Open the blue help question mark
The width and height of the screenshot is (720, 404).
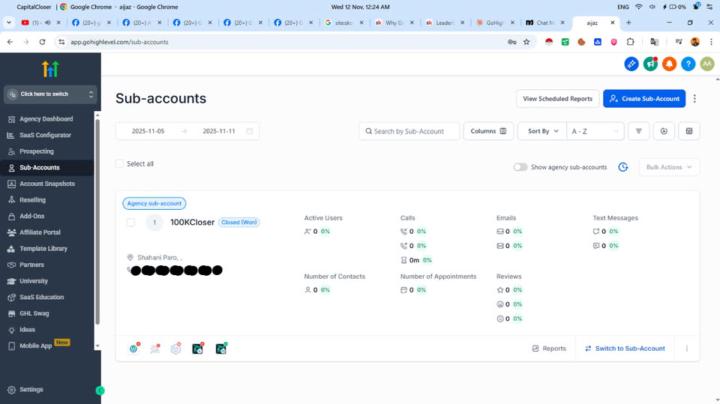click(x=688, y=64)
